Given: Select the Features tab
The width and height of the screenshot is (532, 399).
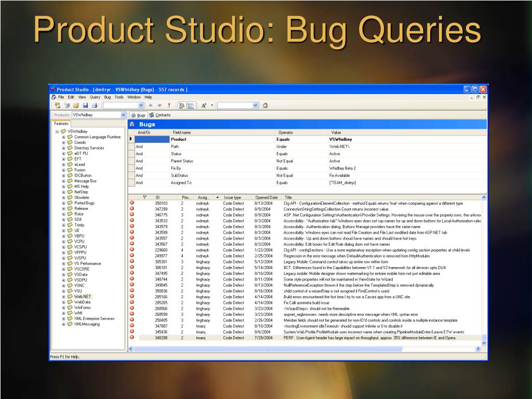Looking at the screenshot, I should point(61,124).
